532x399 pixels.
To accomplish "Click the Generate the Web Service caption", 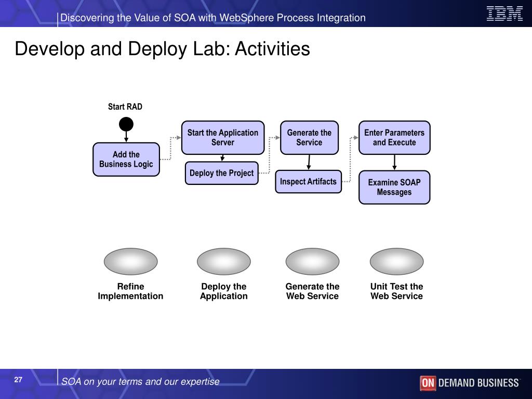I will click(312, 291).
